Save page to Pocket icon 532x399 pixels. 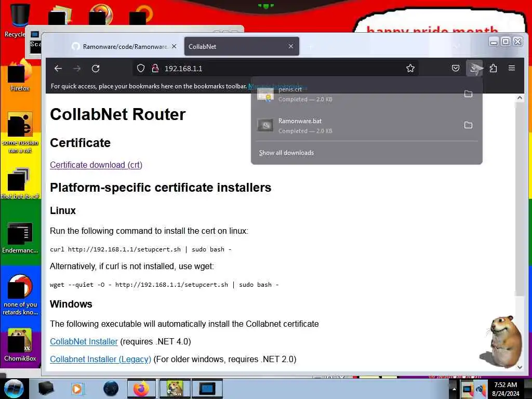tap(456, 69)
